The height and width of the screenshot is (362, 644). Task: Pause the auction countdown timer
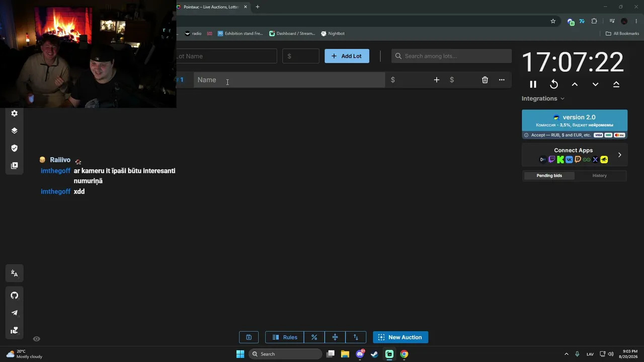click(533, 84)
